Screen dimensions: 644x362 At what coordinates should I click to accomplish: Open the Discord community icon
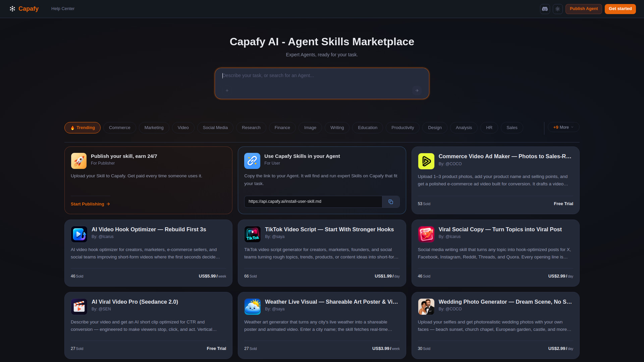point(545,9)
